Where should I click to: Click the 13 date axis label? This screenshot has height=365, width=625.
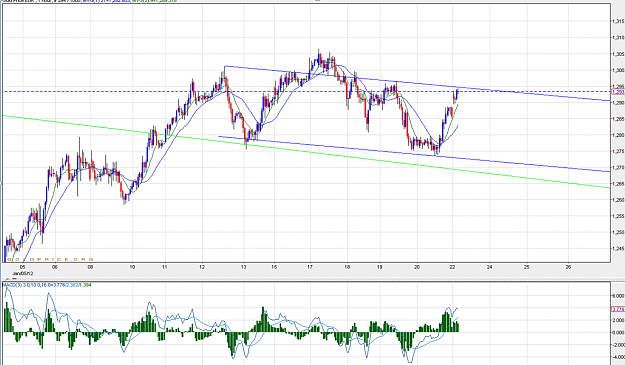coord(244,267)
